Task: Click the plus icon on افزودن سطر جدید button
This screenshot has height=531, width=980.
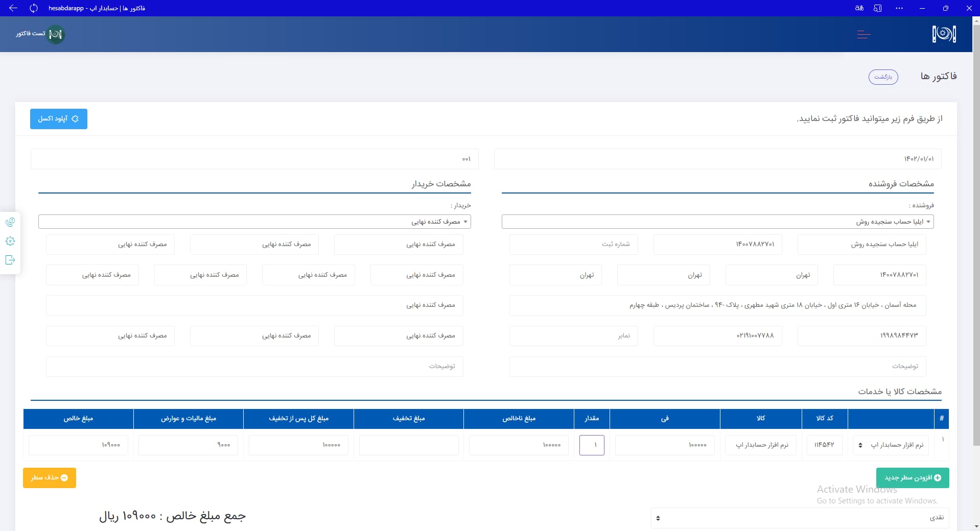Action: tap(938, 478)
